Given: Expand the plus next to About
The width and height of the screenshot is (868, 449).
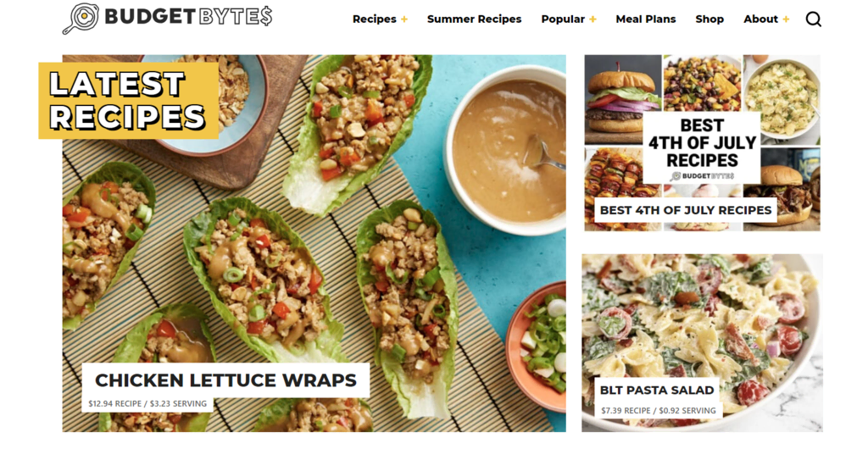Looking at the screenshot, I should (786, 19).
